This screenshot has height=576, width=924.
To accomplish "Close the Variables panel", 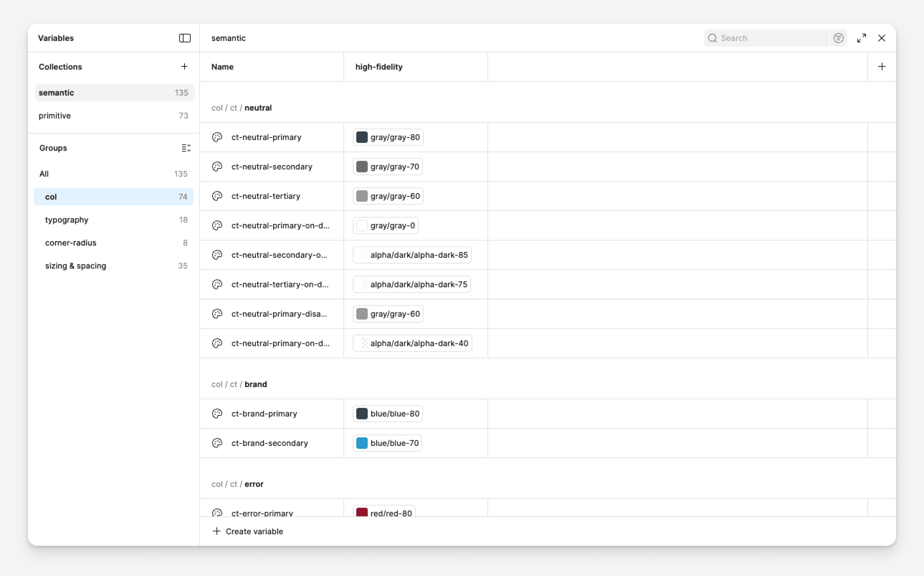I will pos(882,38).
